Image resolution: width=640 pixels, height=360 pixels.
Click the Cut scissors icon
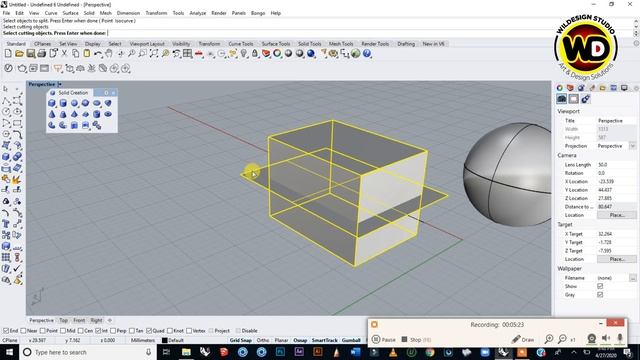[64, 53]
